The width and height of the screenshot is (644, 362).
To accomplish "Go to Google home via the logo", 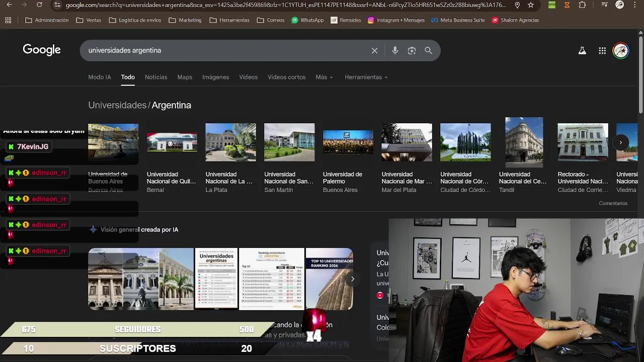I will point(42,50).
